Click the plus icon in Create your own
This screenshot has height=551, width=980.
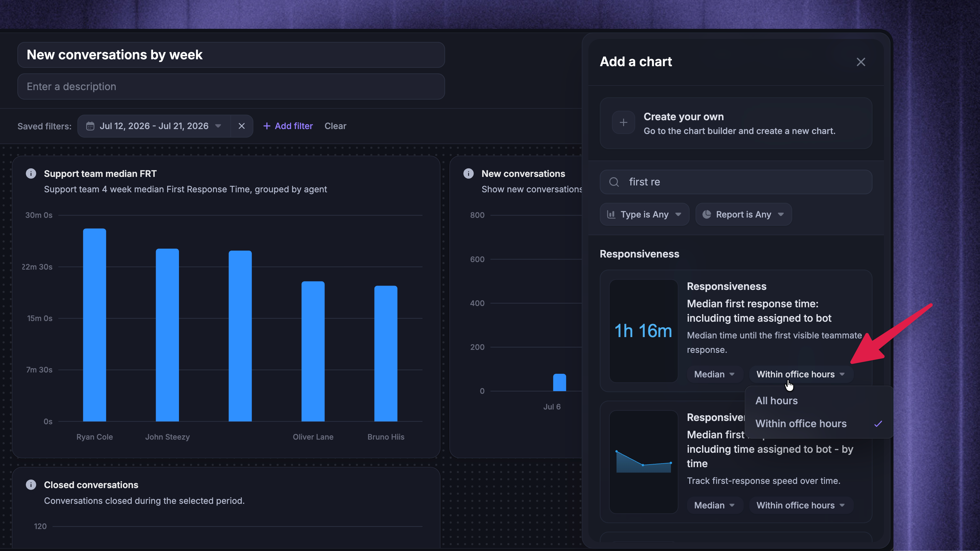[623, 123]
